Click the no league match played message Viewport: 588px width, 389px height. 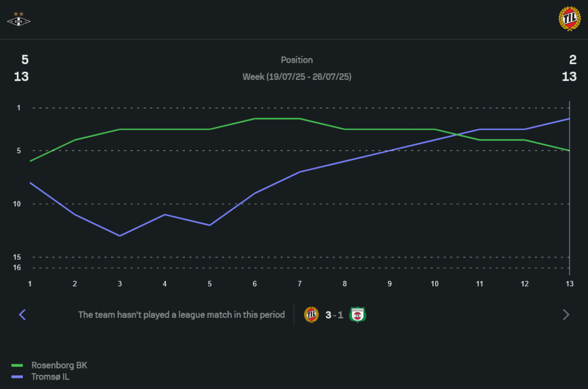(181, 315)
